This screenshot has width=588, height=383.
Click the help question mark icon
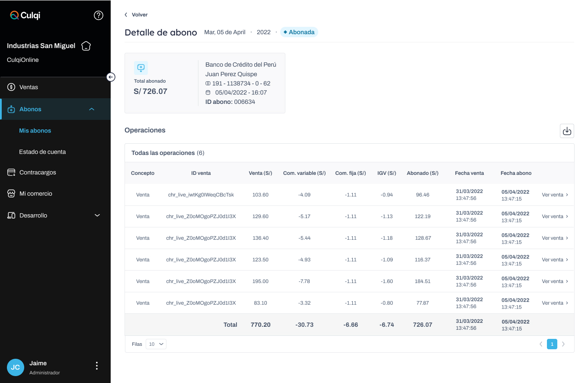pos(99,16)
